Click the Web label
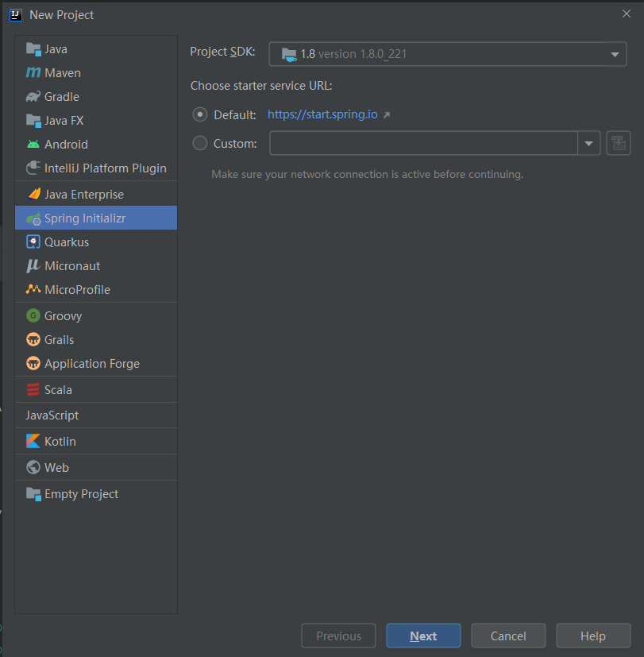This screenshot has width=644, height=657. pyautogui.click(x=56, y=468)
